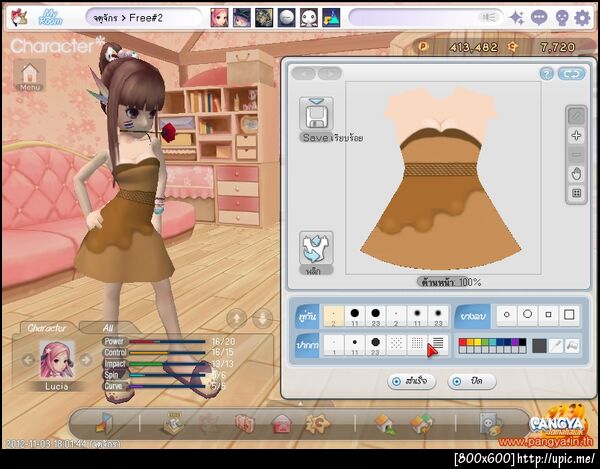The image size is (600, 469).
Task: Click the folded room panel icon in bottom bar
Action: pyautogui.click(x=104, y=423)
